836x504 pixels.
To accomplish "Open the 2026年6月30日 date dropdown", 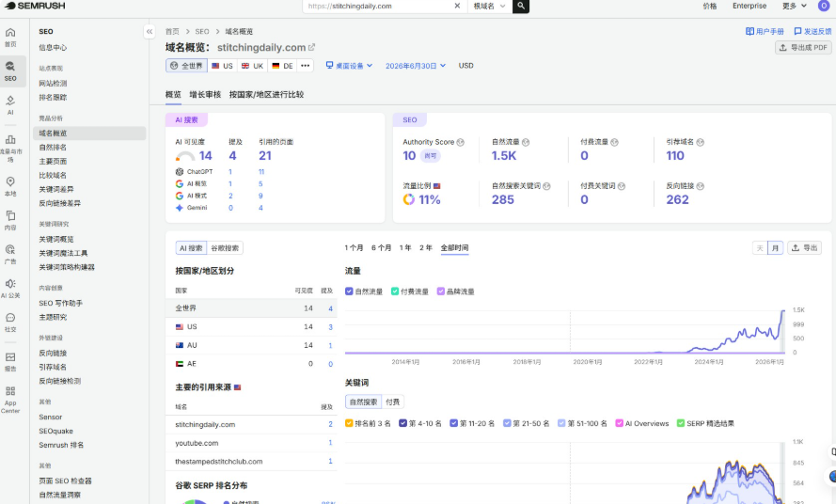I will pyautogui.click(x=416, y=66).
